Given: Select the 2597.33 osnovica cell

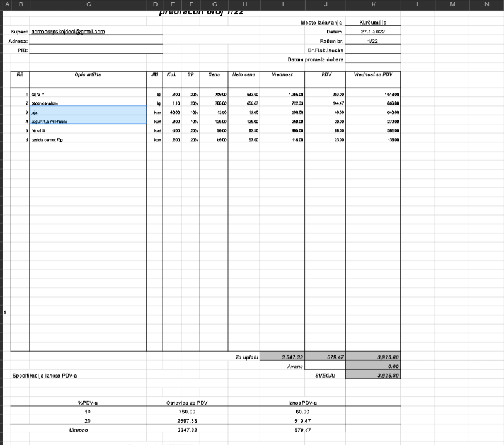Looking at the screenshot, I should coord(187,421).
